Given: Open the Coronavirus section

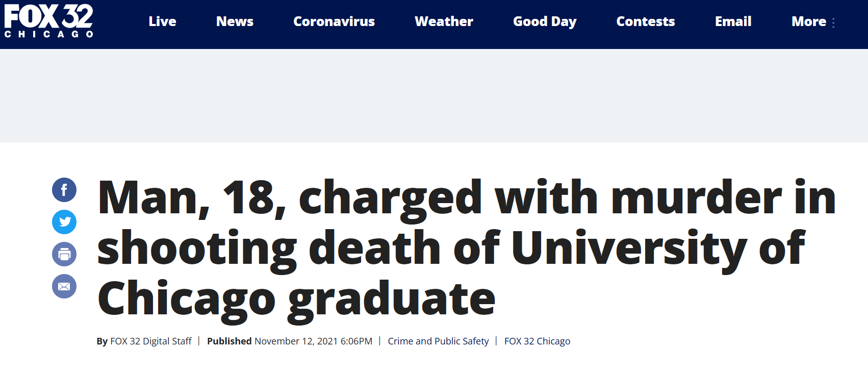Looking at the screenshot, I should 334,21.
